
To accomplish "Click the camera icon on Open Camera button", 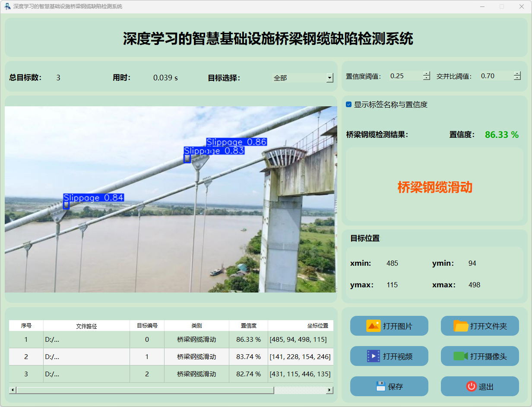I will pos(461,356).
